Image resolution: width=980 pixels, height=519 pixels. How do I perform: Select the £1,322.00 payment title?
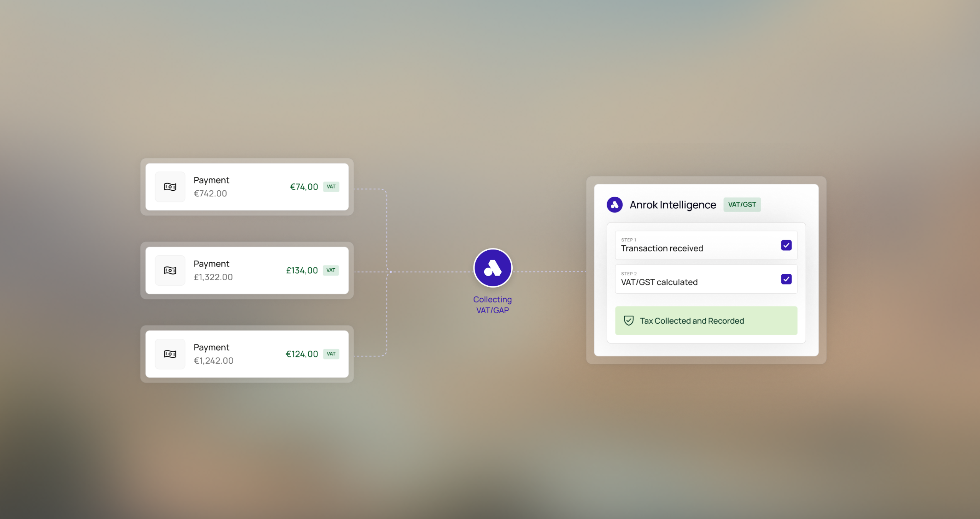click(x=211, y=264)
